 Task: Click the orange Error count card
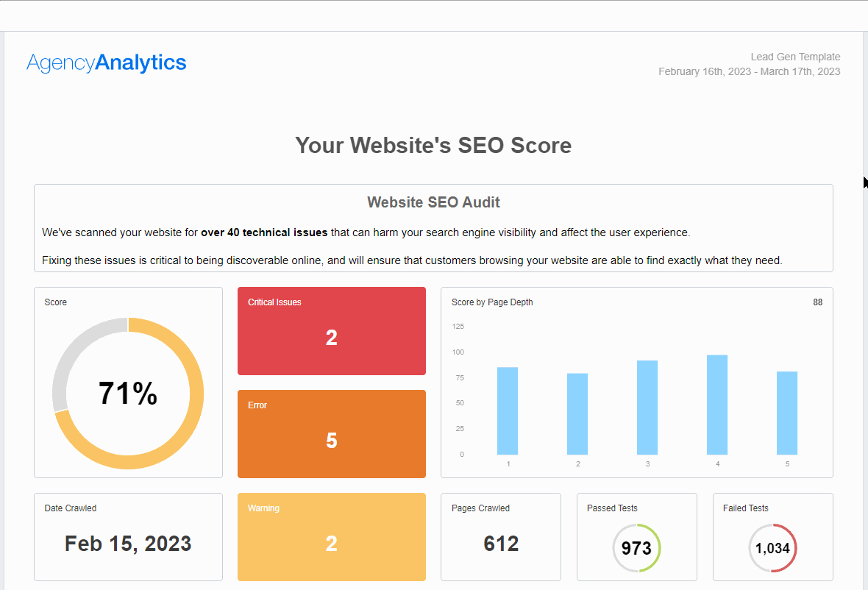coord(331,434)
